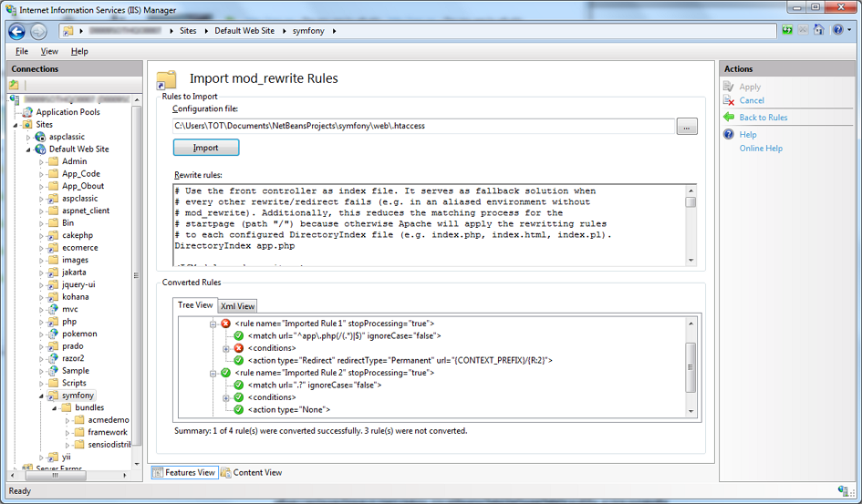
Task: Collapse the Imported Rule 2 tree node
Action: [x=213, y=373]
